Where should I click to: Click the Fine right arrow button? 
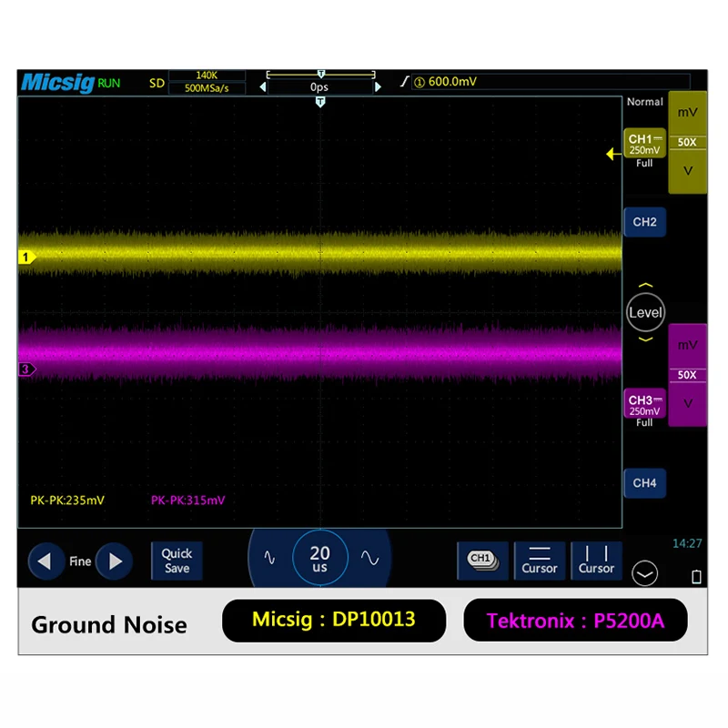tap(115, 561)
